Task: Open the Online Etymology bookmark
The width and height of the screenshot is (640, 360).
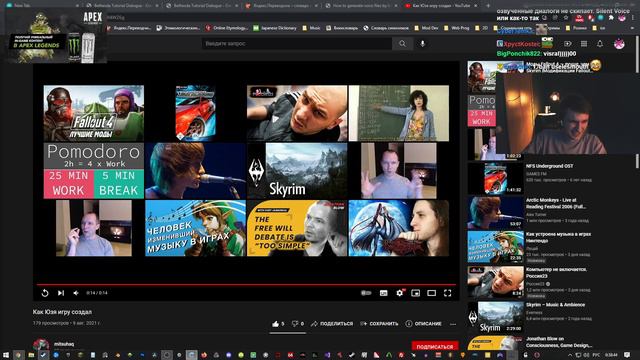Action: point(227,28)
